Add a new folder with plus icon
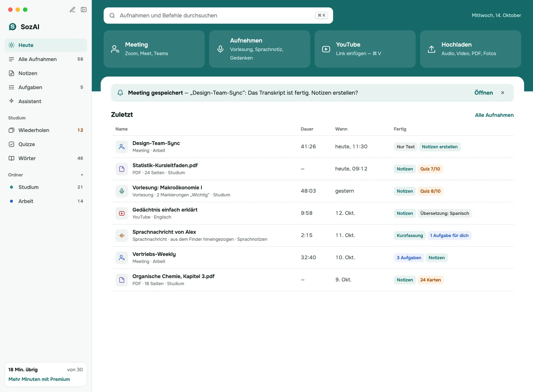Screen dimensions: 533x392 click(x=82, y=175)
